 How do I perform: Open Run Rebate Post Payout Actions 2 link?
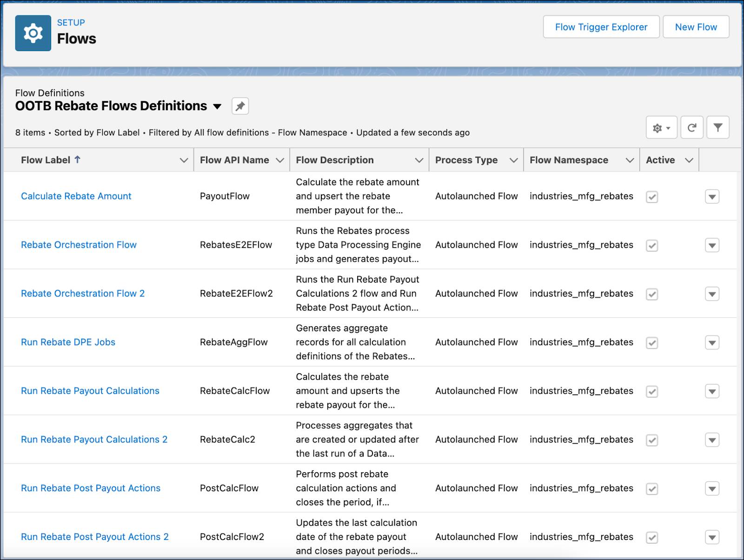tap(95, 537)
